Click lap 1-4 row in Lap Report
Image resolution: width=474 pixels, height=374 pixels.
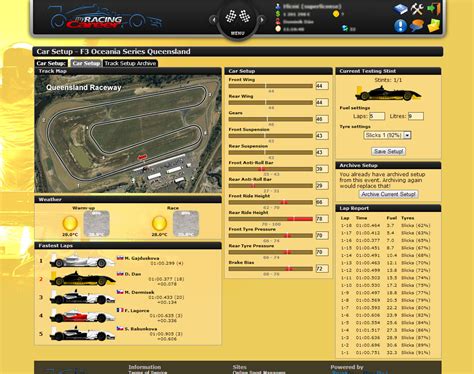click(385, 330)
